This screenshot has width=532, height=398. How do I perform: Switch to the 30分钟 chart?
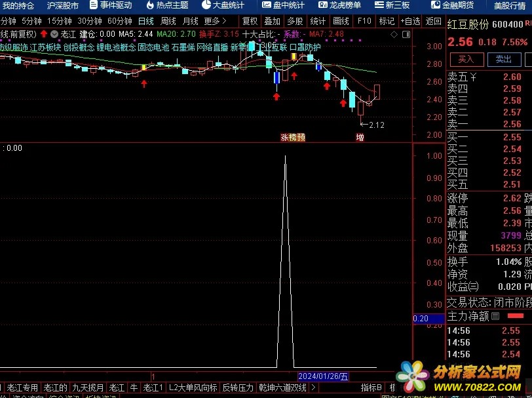[x=90, y=21]
